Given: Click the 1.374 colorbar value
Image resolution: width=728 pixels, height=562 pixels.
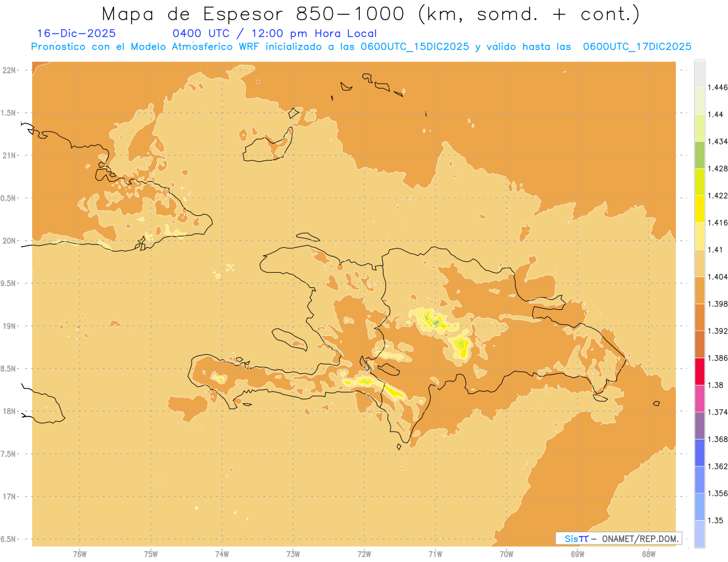Looking at the screenshot, I should coord(717,412).
